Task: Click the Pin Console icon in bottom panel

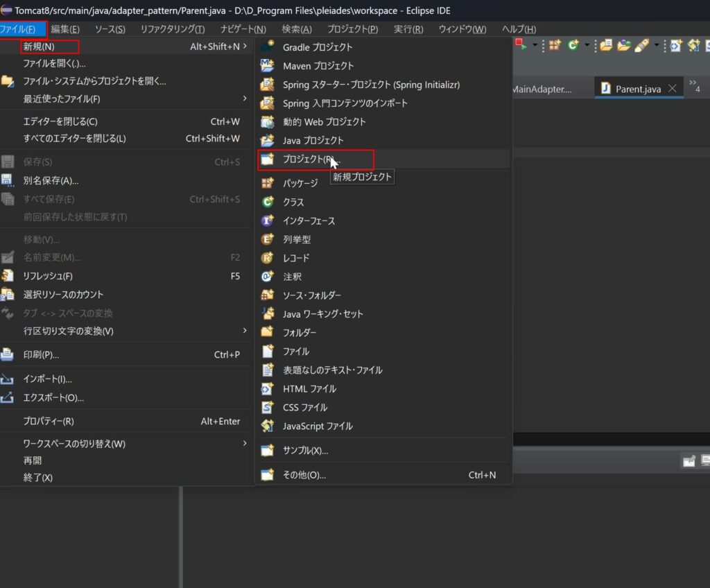Action: [689, 461]
